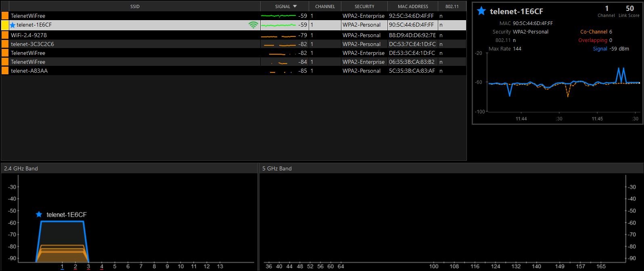Select the WiFi-2.4-9278 network row
The height and width of the screenshot is (271, 644).
click(234, 35)
